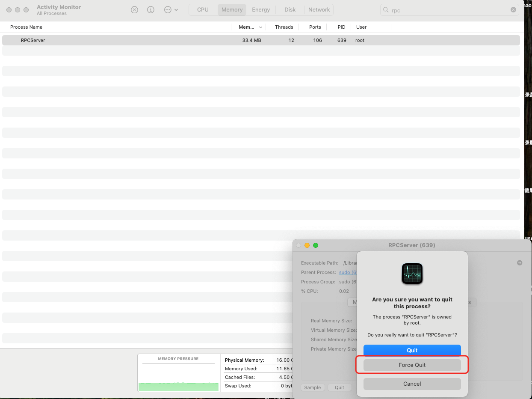Open the Disk tab
The height and width of the screenshot is (399, 532).
pyautogui.click(x=290, y=10)
